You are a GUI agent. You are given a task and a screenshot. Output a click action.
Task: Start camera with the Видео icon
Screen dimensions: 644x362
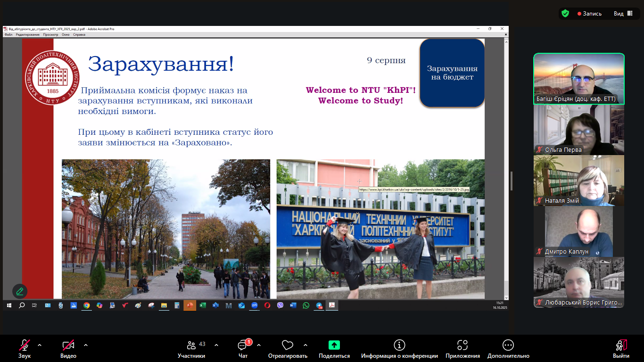click(x=68, y=345)
